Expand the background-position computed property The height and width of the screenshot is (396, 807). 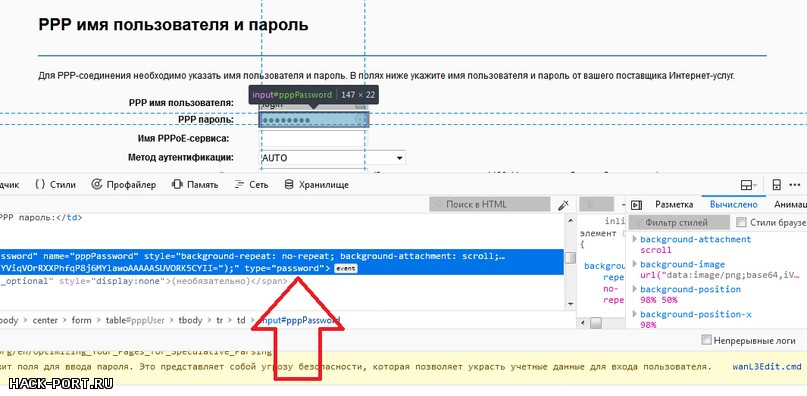[x=634, y=289]
